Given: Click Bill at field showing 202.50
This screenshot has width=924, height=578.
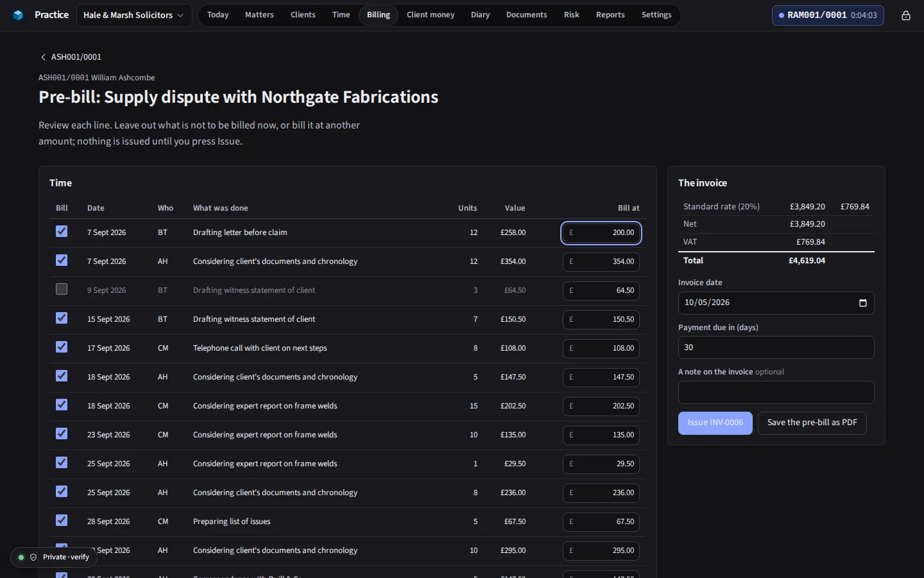Looking at the screenshot, I should (x=601, y=407).
